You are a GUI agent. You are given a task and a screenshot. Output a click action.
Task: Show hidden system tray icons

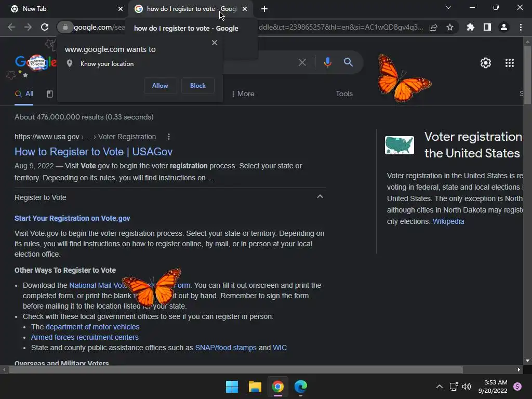click(x=440, y=387)
